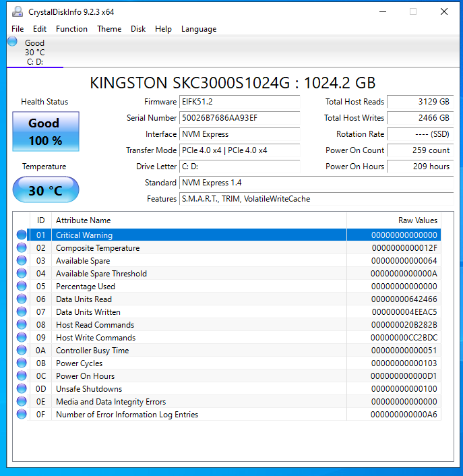This screenshot has width=463, height=476.
Task: Click the status orb for Host Write Commands
Action: (x=22, y=337)
